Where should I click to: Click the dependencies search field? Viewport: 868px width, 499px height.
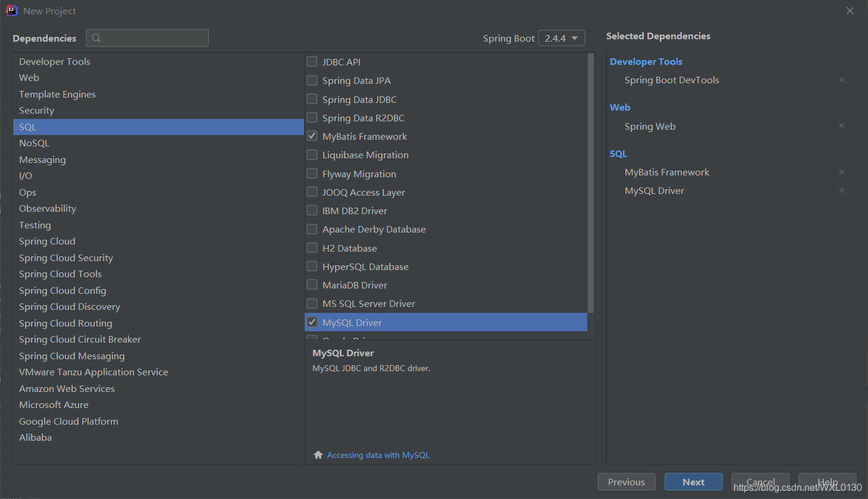click(148, 38)
